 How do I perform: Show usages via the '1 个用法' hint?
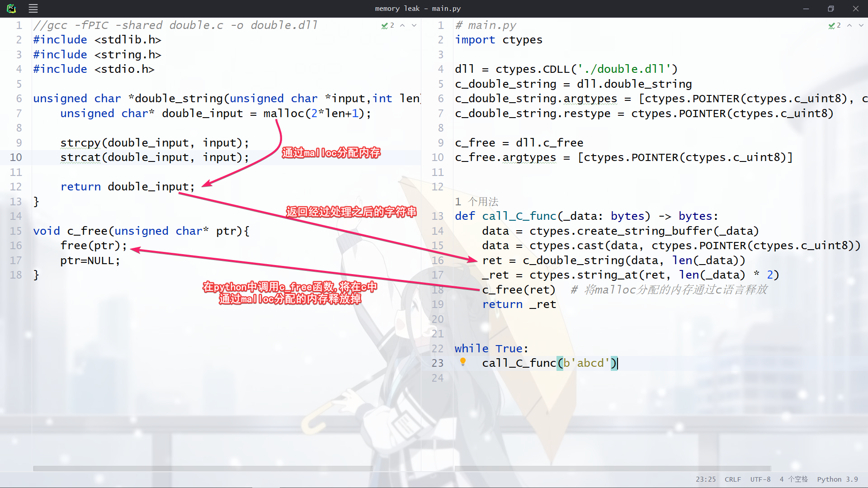click(476, 202)
